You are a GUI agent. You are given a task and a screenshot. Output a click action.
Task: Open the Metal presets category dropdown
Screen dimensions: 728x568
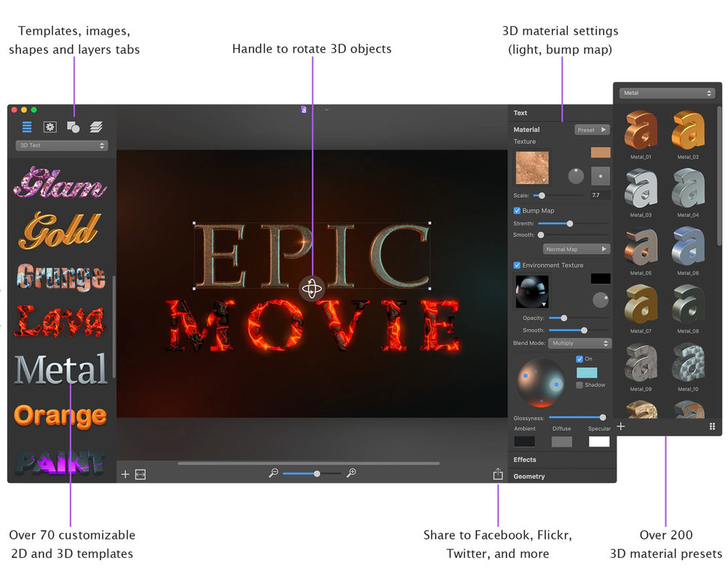666,93
